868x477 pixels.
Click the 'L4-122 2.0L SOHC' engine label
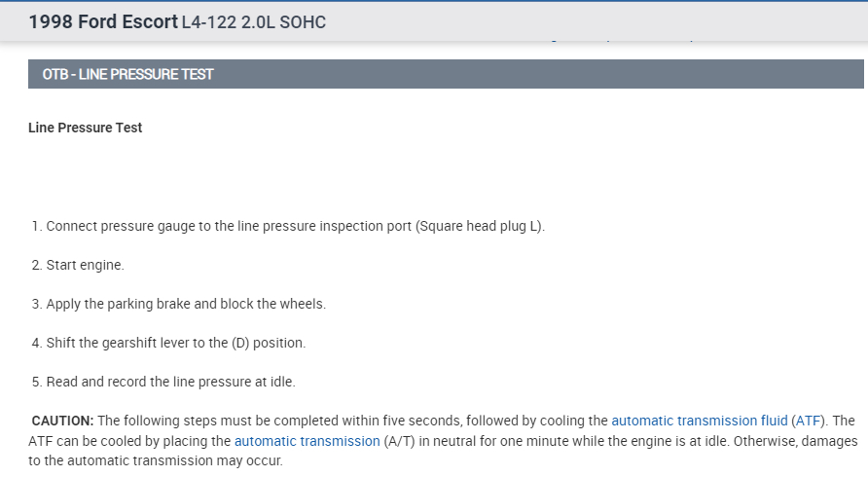click(x=253, y=21)
